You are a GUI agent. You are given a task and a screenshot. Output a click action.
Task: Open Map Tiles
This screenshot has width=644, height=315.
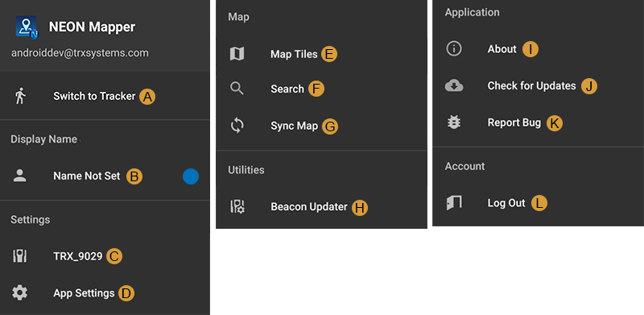click(294, 54)
